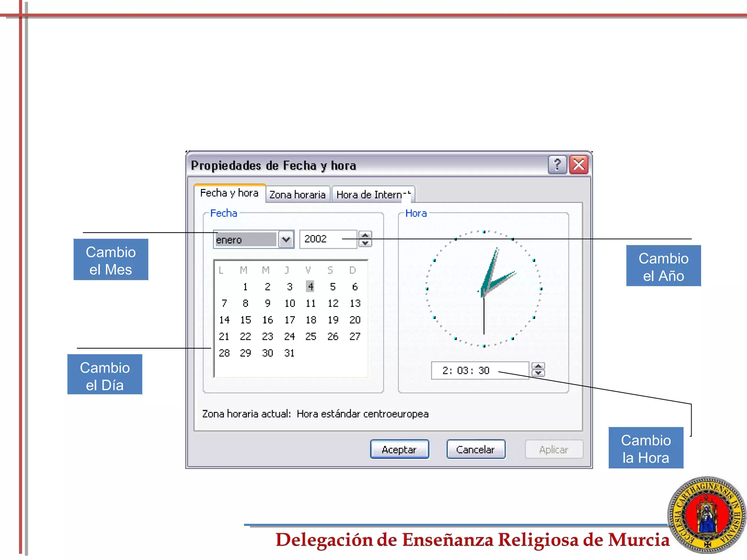
Task: Select day 15 in the calendar
Action: tap(245, 320)
